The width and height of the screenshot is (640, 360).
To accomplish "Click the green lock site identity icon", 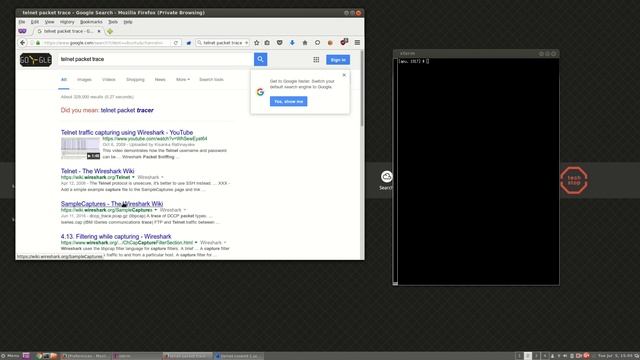I will (x=38, y=43).
